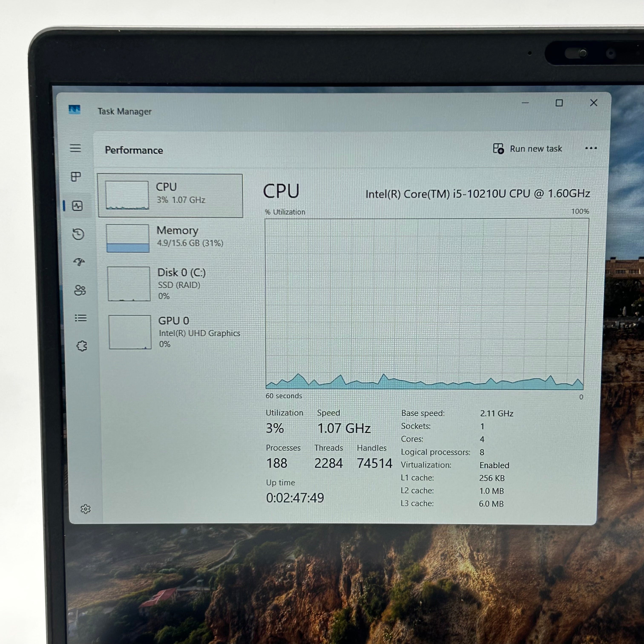Click the Base speed value 2.11 GHz
This screenshot has height=644, width=644.
497,413
